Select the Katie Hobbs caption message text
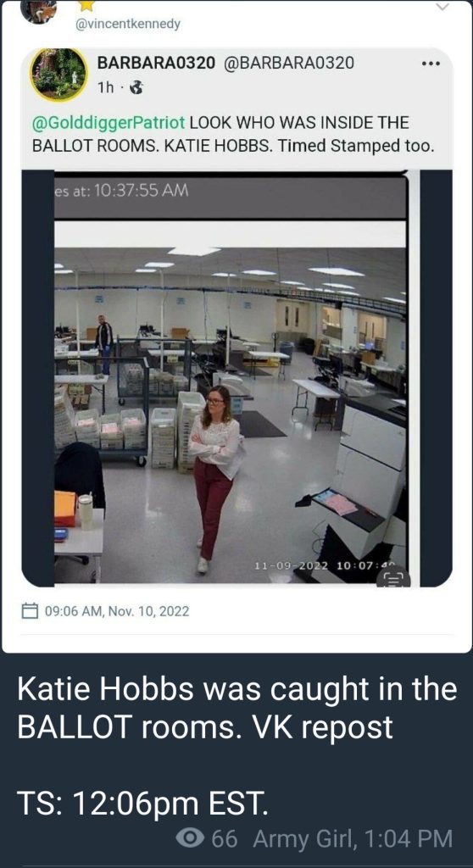Viewport: 473px width, 868px height. click(x=237, y=709)
